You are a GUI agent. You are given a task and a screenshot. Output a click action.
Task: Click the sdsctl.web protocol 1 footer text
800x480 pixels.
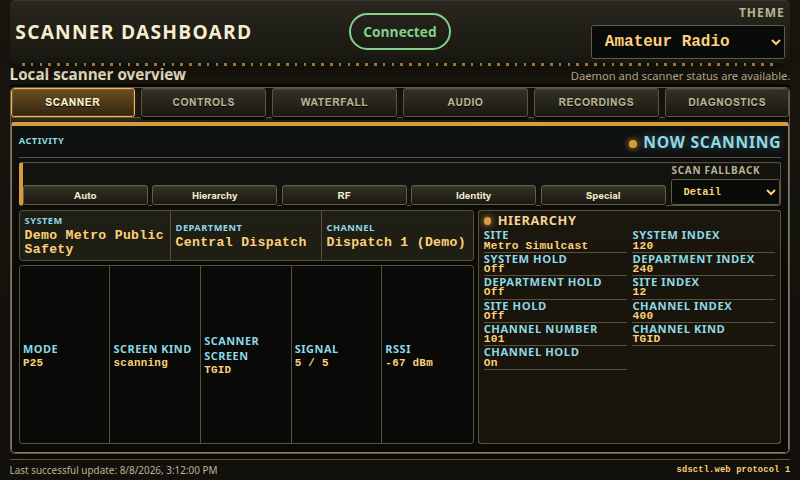click(x=733, y=469)
